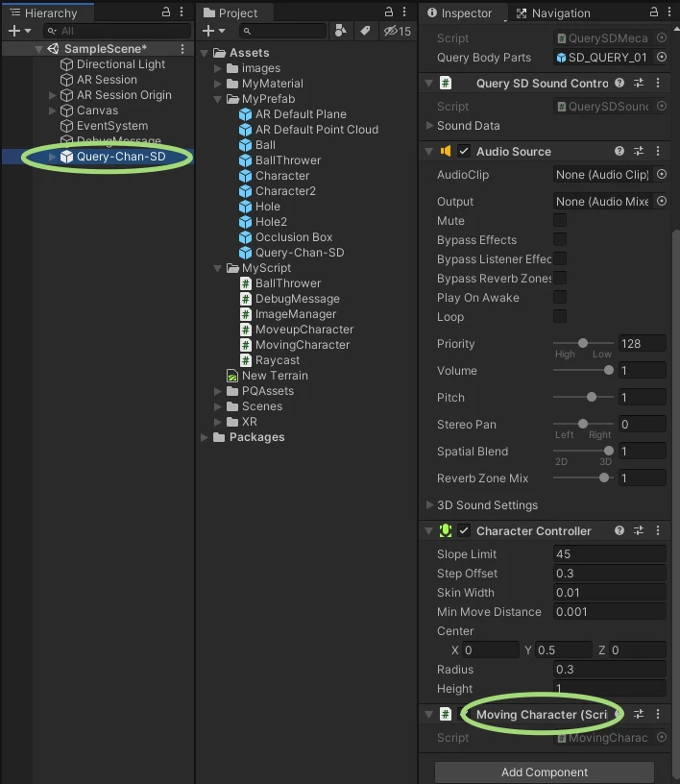Open help for Character Controller
Viewport: 680px width, 784px height.
coord(619,530)
